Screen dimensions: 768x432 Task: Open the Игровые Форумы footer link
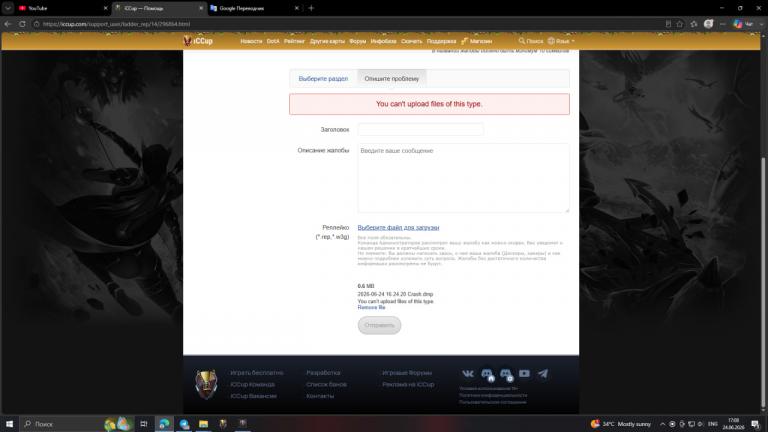pos(407,373)
